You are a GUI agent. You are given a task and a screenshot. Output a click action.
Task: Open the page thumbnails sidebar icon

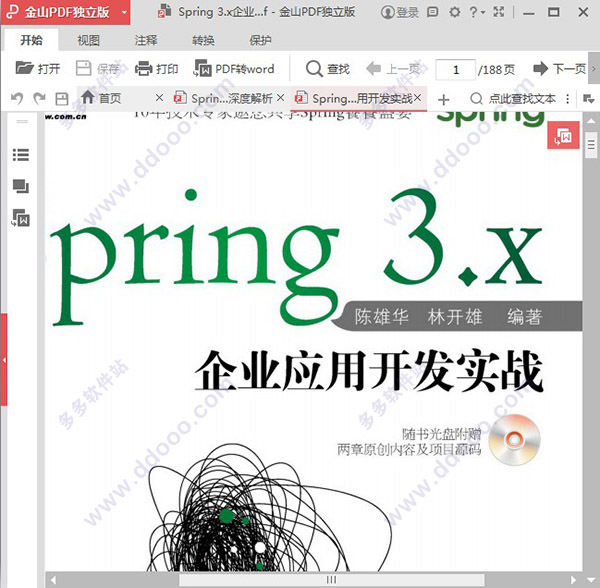point(21,186)
